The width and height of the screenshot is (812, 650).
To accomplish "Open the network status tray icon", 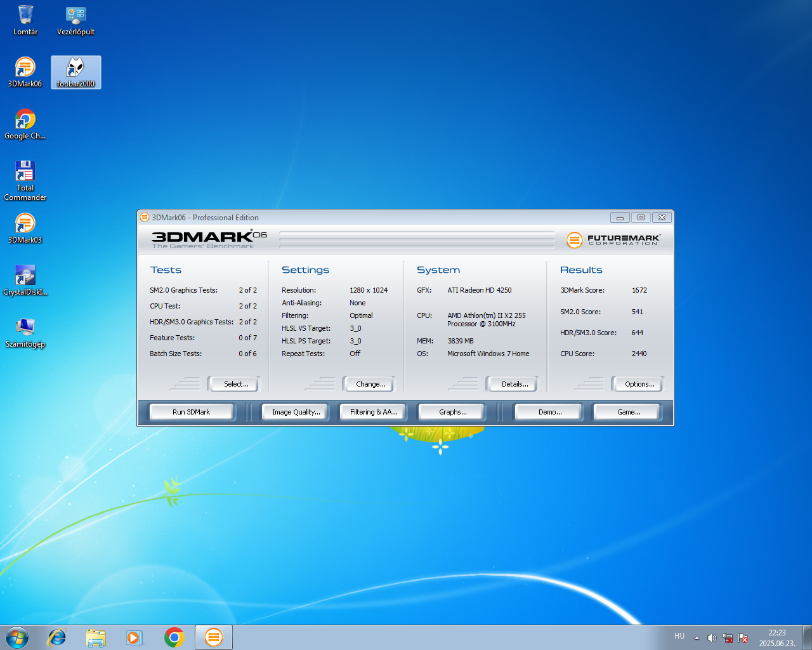I will click(728, 638).
